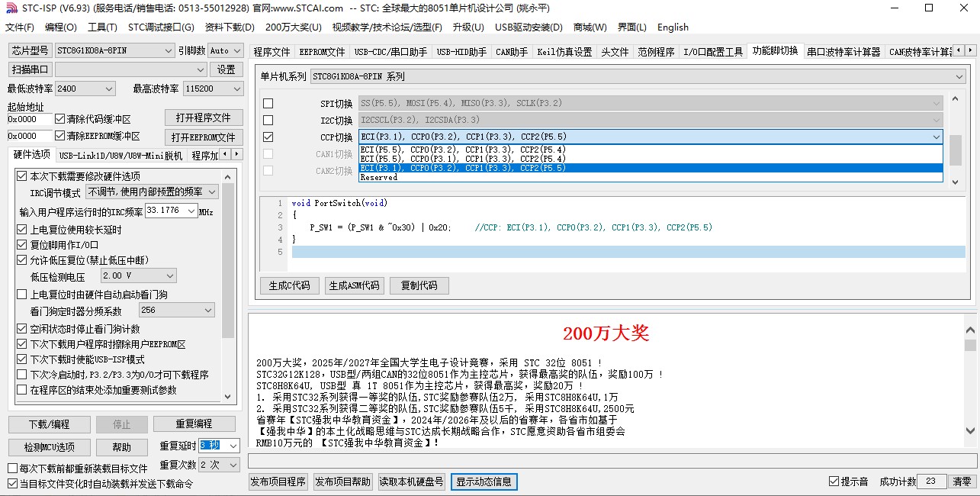Click tab scroll right arrow in top tab strip

[971, 51]
